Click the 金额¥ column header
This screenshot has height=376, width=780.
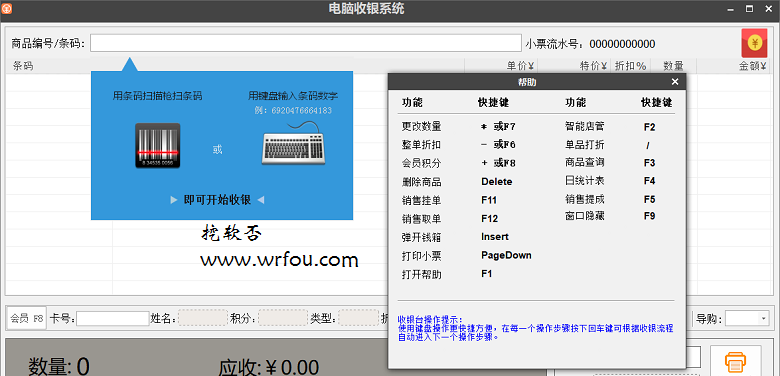pos(753,66)
